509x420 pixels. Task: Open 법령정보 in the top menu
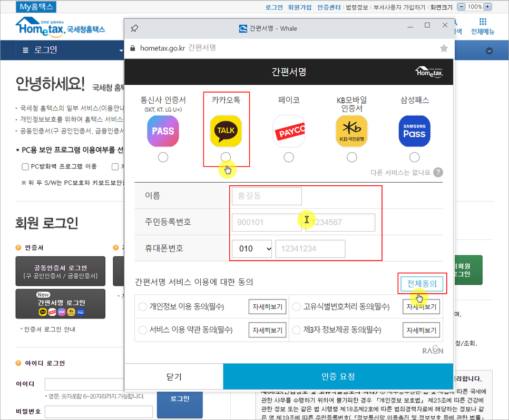click(357, 7)
